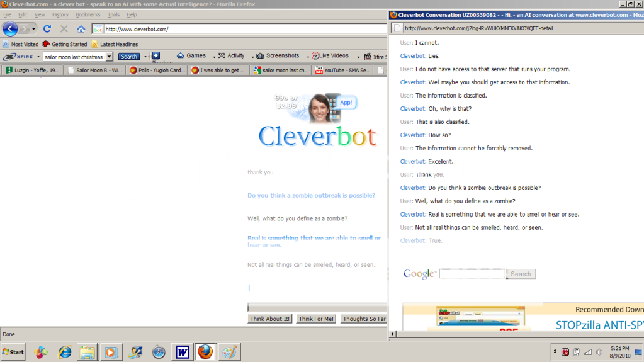This screenshot has width=644, height=362.
Task: Click the Windows Start button
Action: click(13, 352)
